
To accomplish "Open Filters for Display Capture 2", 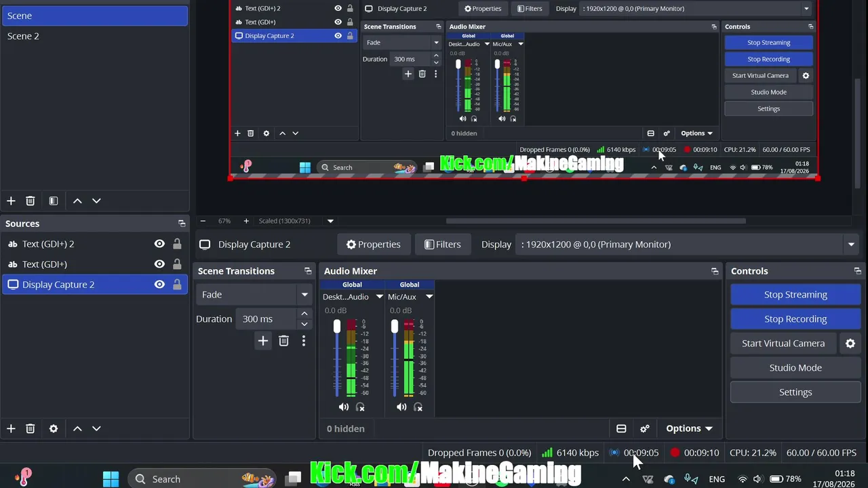I will (x=443, y=245).
